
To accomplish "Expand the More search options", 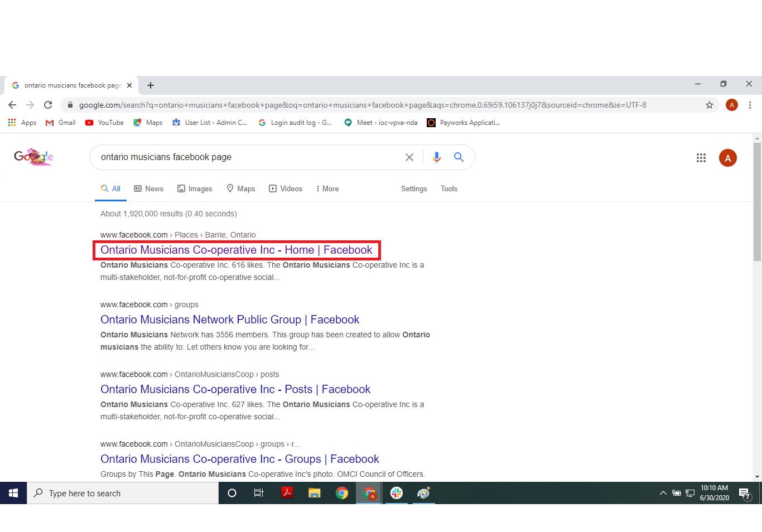I will pos(327,189).
